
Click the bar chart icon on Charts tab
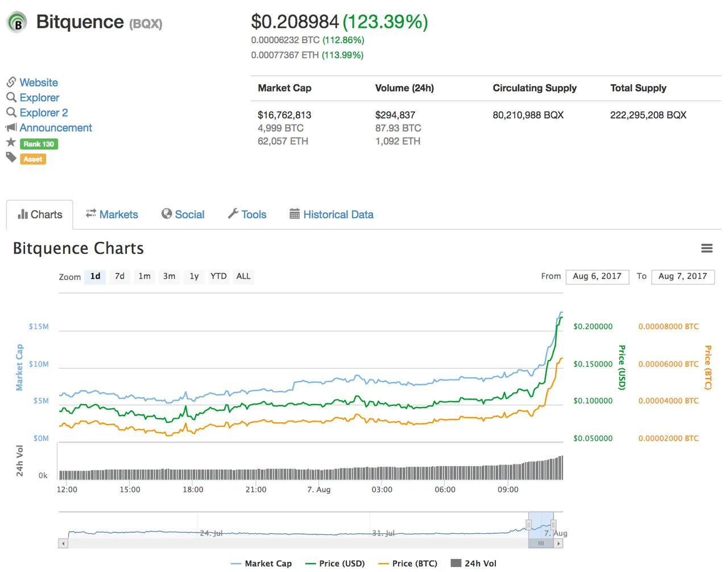[23, 214]
